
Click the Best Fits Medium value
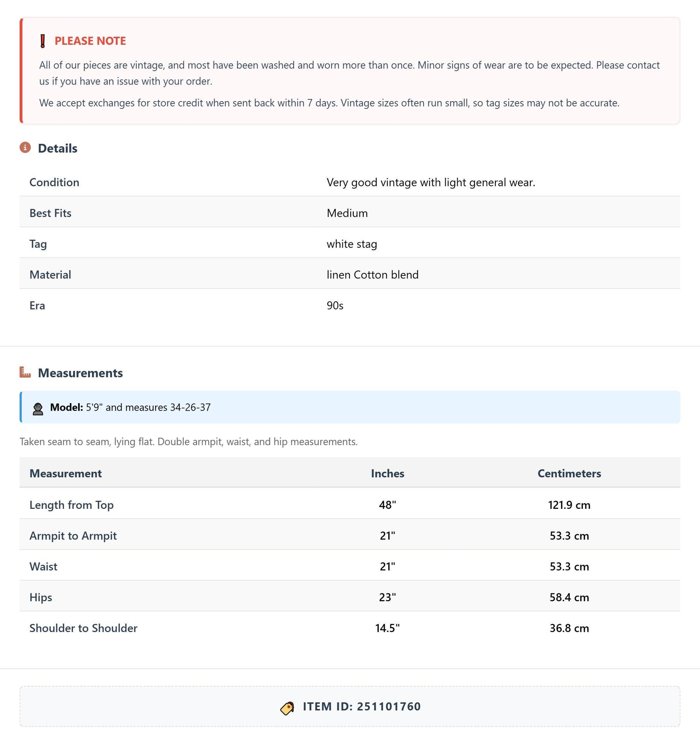tap(347, 213)
